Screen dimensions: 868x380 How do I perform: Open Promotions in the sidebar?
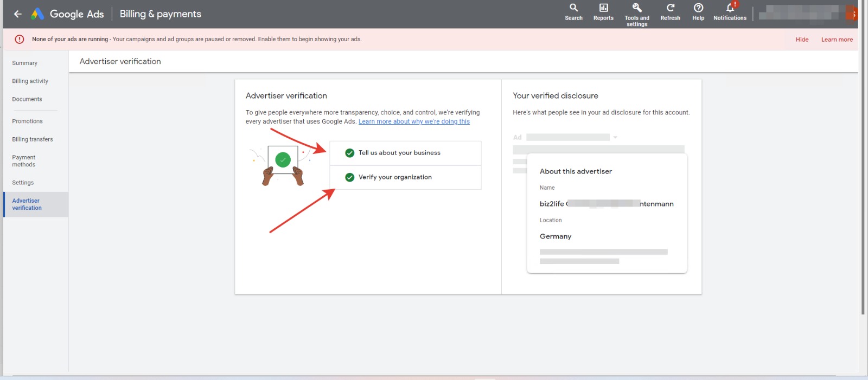[27, 121]
